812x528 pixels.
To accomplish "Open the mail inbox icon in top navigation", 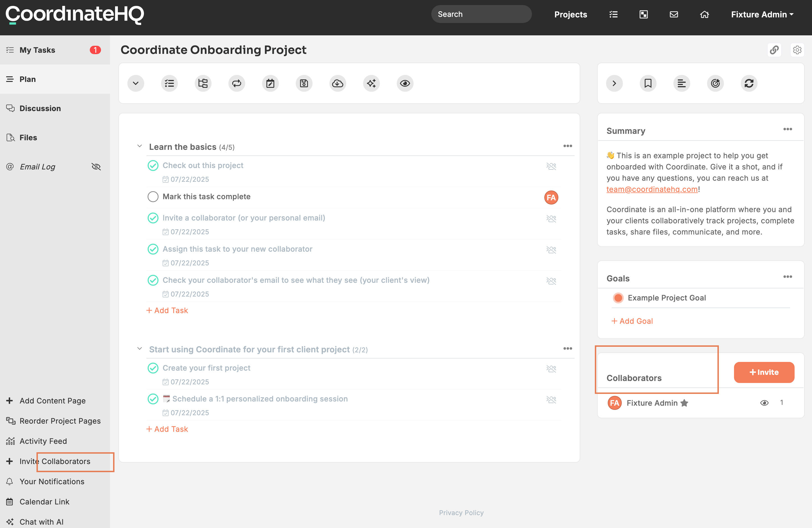I will (674, 14).
